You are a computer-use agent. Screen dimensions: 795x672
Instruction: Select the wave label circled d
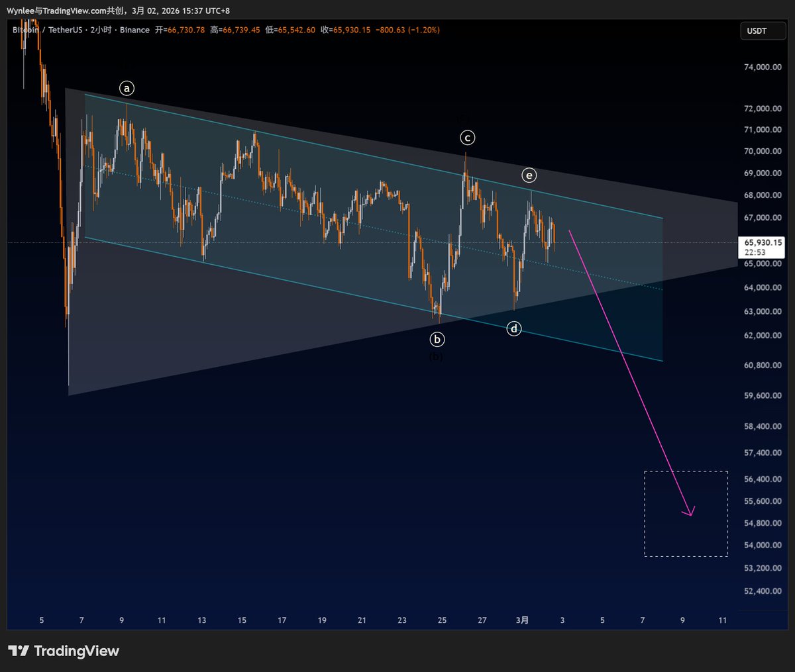click(514, 328)
